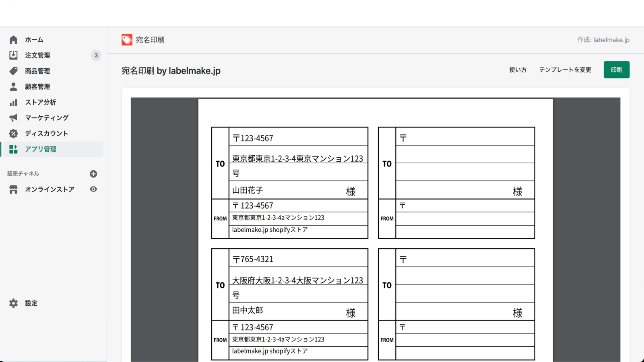This screenshot has height=362, width=644.
Task: Click the orders count badge 3
Action: coord(96,55)
